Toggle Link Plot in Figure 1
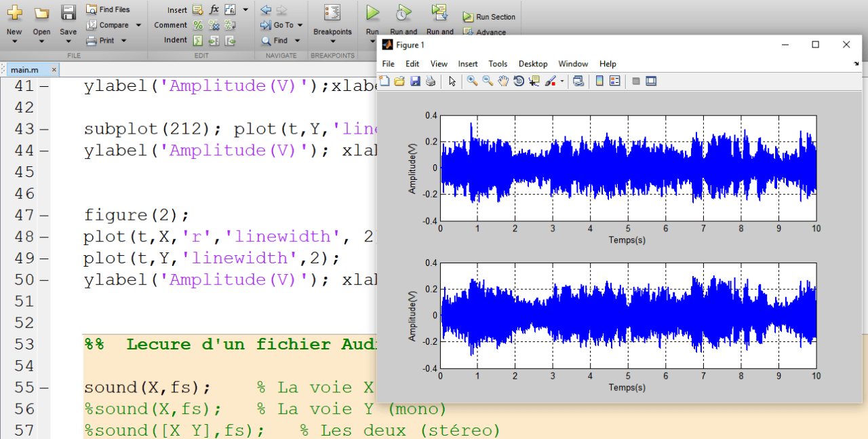 (x=578, y=81)
